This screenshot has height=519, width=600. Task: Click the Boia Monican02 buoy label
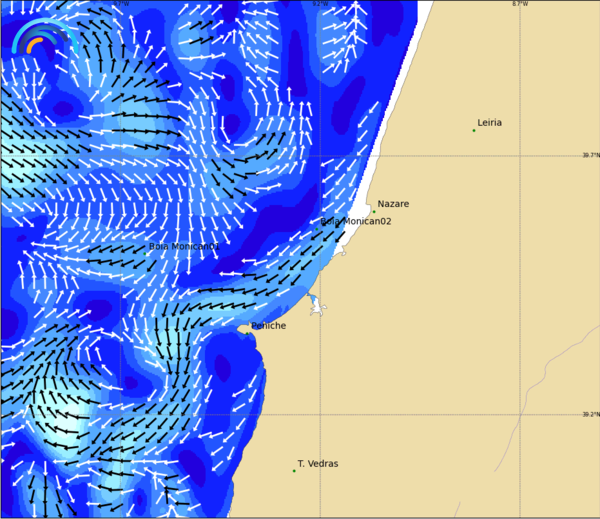(x=355, y=221)
